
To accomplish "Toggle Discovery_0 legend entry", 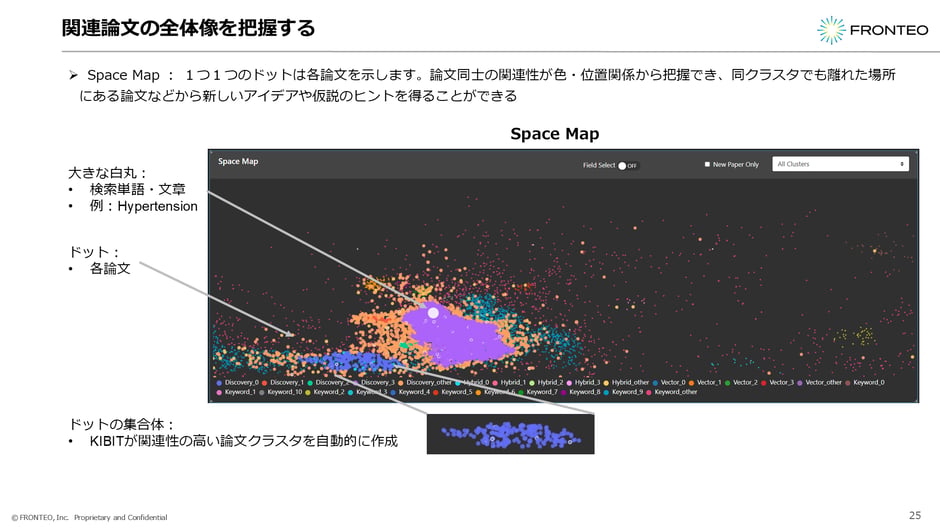I will coord(237,382).
